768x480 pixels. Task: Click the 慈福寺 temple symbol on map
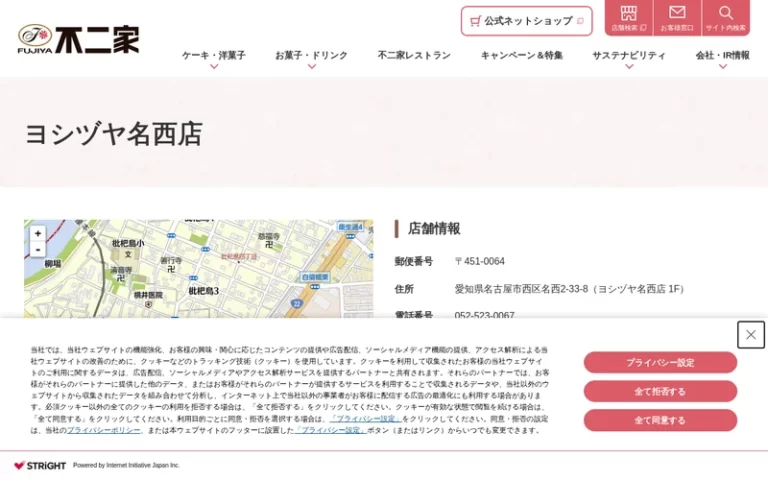(x=269, y=244)
